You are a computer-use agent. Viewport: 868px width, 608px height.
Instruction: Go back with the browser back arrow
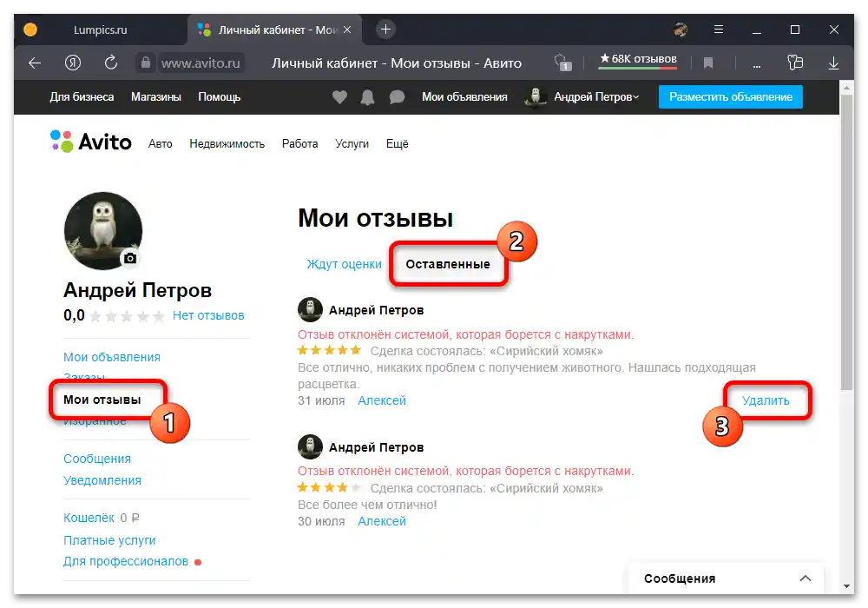pyautogui.click(x=35, y=63)
